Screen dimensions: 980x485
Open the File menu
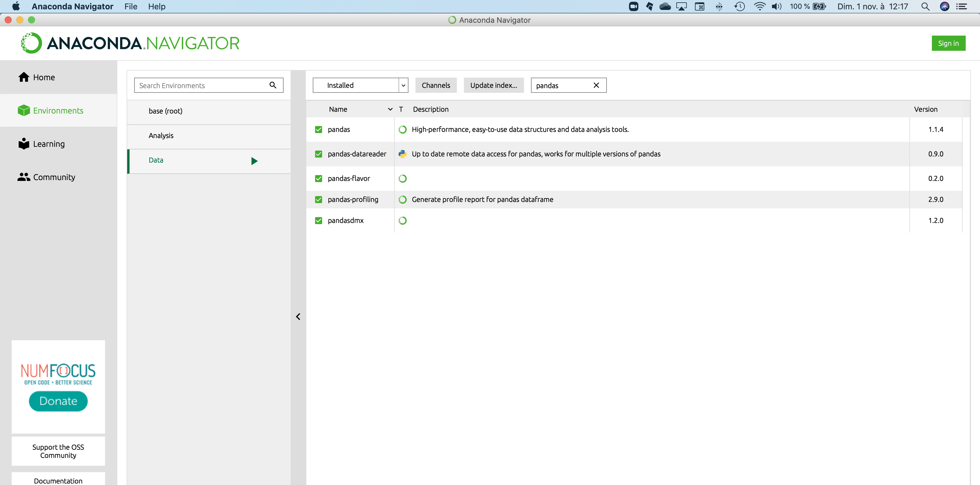[x=130, y=6]
